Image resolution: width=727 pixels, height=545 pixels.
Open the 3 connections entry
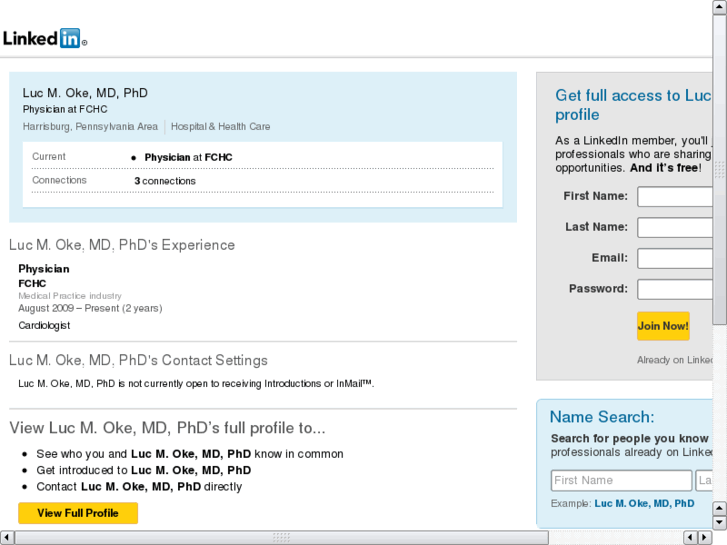point(165,181)
